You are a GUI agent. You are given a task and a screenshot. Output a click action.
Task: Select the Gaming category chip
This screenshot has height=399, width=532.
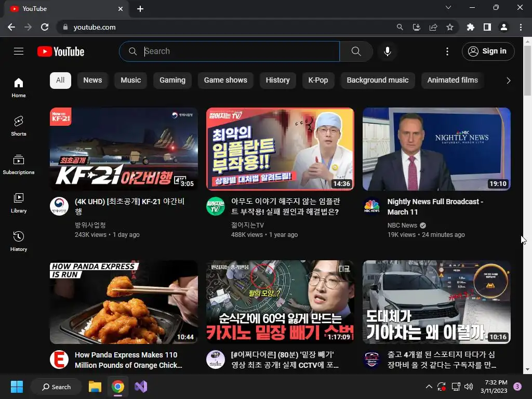tap(172, 81)
